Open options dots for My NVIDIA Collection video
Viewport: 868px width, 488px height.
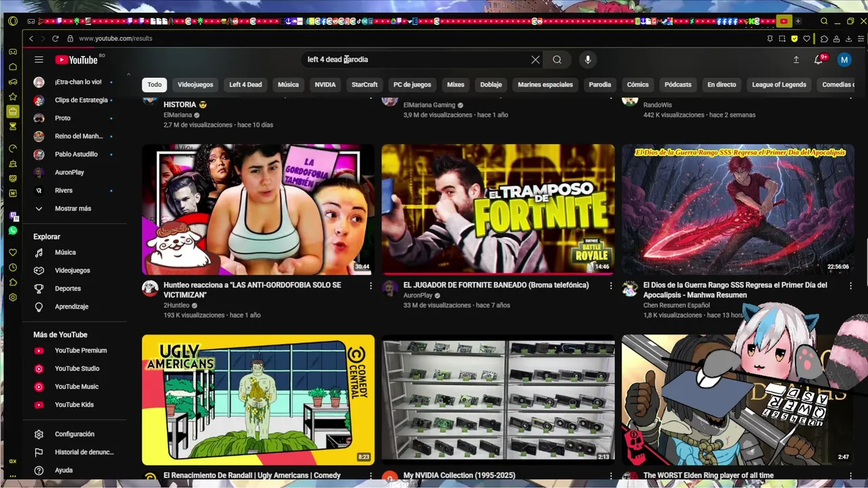click(x=610, y=476)
